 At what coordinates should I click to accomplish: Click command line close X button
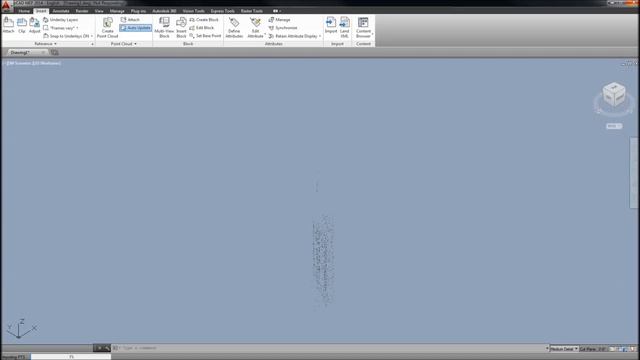click(98, 348)
